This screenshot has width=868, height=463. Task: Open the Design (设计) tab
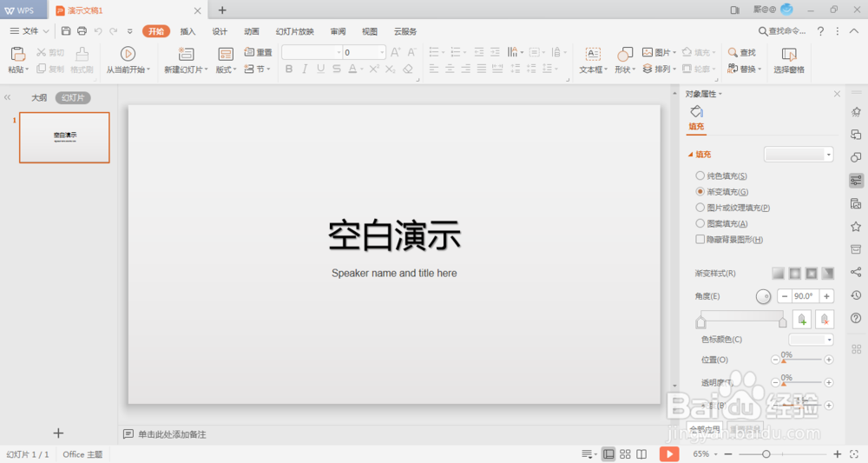(x=220, y=31)
